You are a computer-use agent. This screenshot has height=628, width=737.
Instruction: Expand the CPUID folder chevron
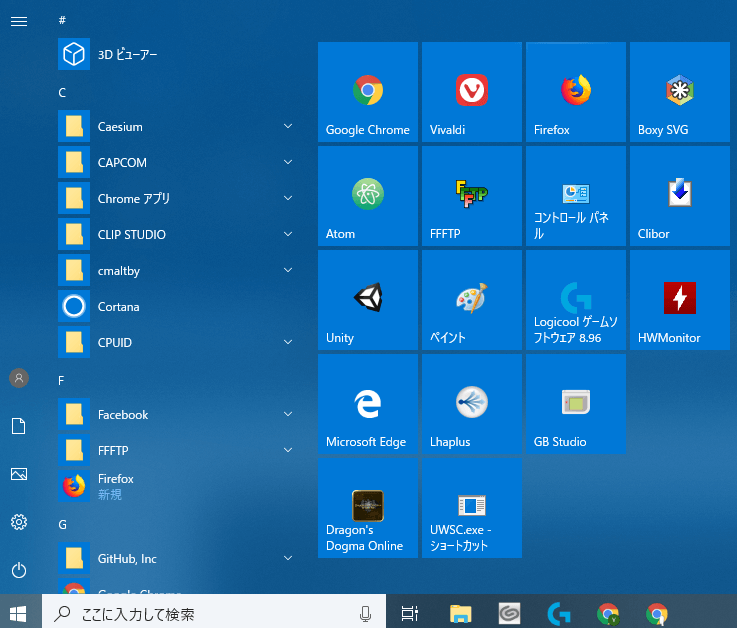pyautogui.click(x=288, y=342)
